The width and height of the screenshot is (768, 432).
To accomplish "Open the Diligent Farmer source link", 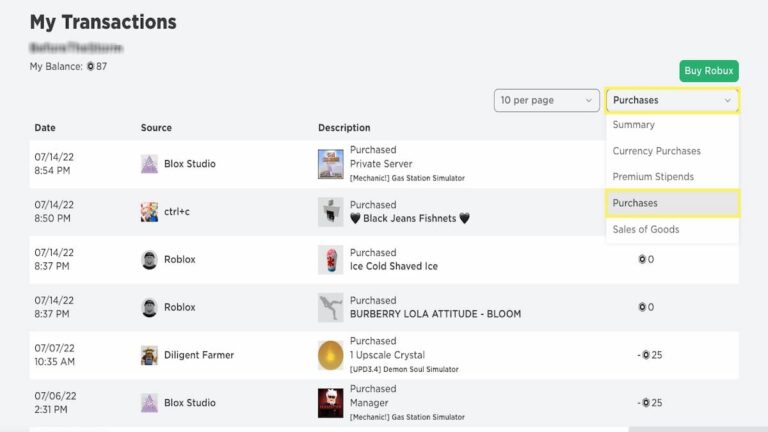I will coord(200,355).
